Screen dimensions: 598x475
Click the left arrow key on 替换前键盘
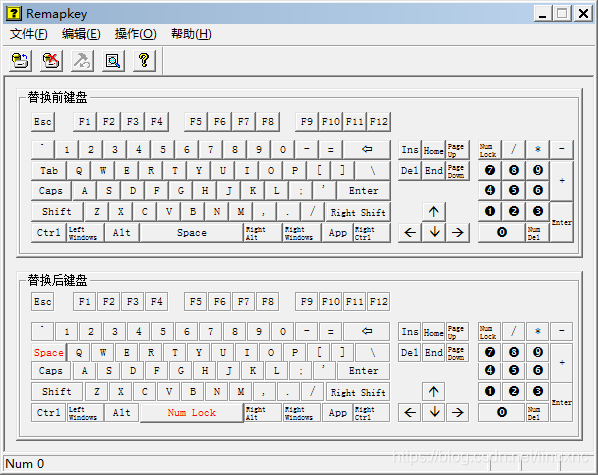pos(410,232)
